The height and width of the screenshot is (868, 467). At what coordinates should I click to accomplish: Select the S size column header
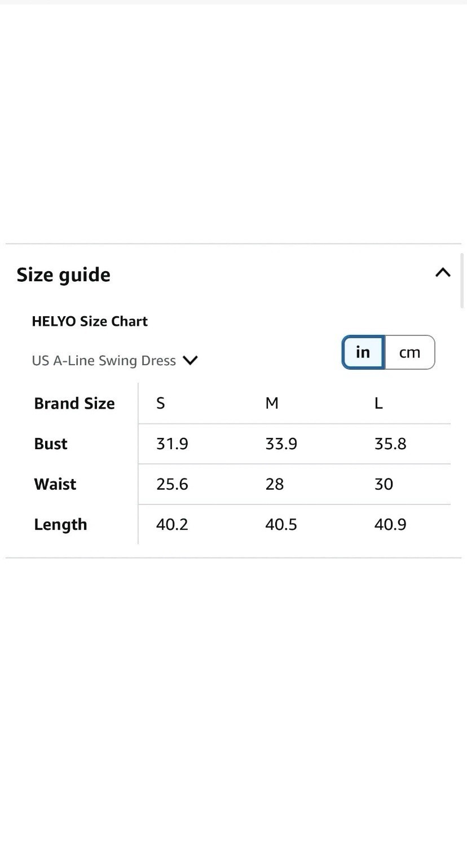161,403
